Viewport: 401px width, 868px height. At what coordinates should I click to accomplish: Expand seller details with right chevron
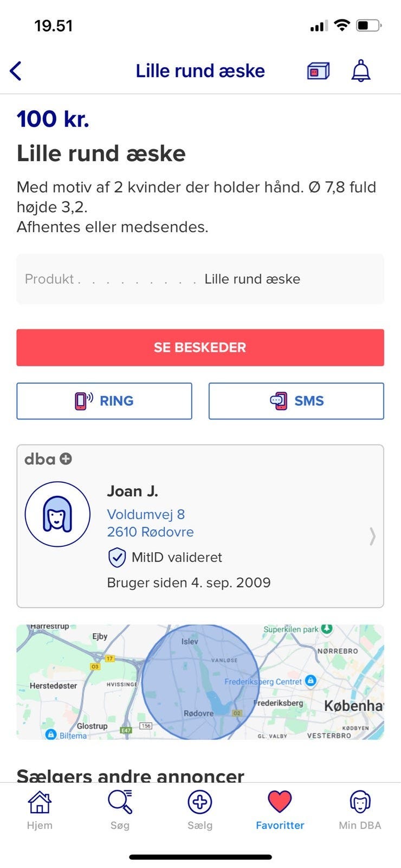click(372, 536)
